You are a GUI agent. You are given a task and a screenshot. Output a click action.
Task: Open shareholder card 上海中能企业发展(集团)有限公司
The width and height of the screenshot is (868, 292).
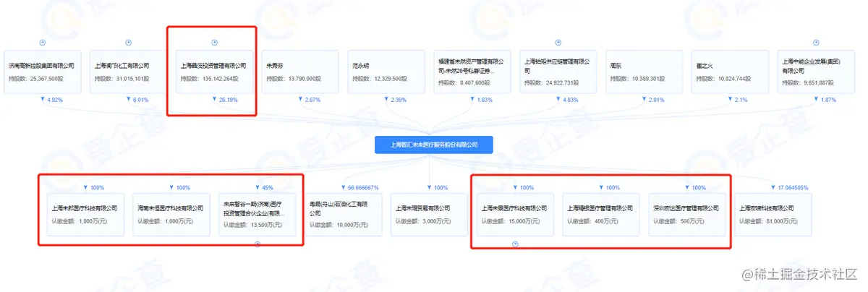(x=816, y=72)
